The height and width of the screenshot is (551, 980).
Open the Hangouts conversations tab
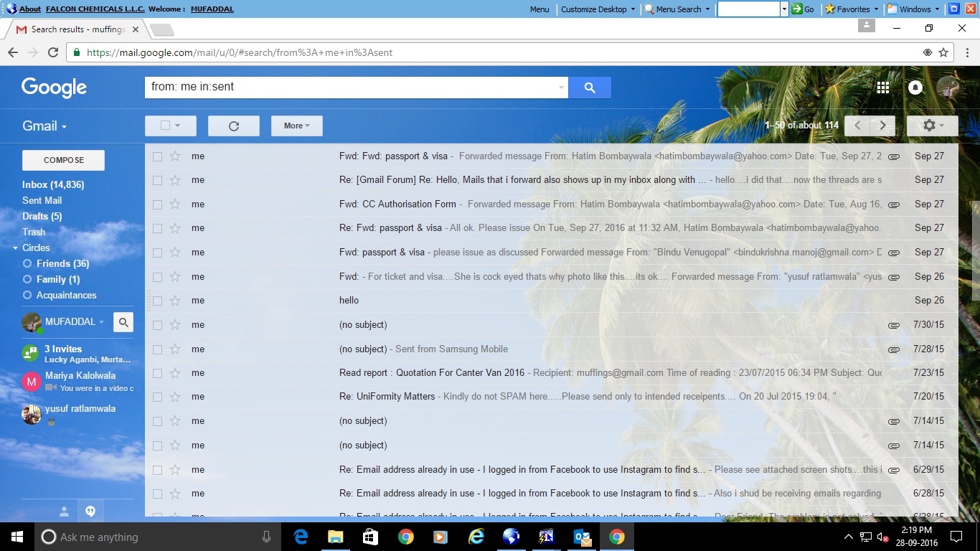coord(90,512)
